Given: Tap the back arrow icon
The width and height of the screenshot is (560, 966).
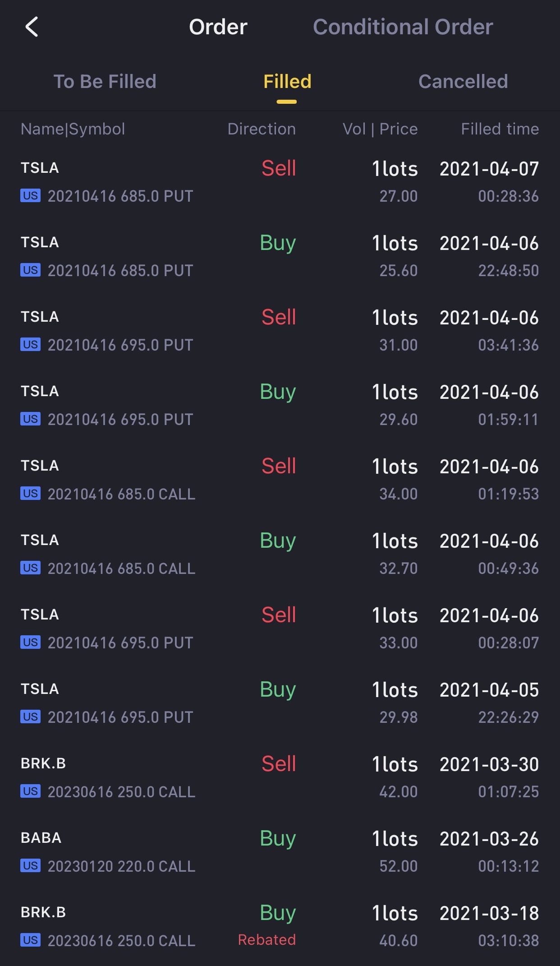Looking at the screenshot, I should [x=32, y=27].
